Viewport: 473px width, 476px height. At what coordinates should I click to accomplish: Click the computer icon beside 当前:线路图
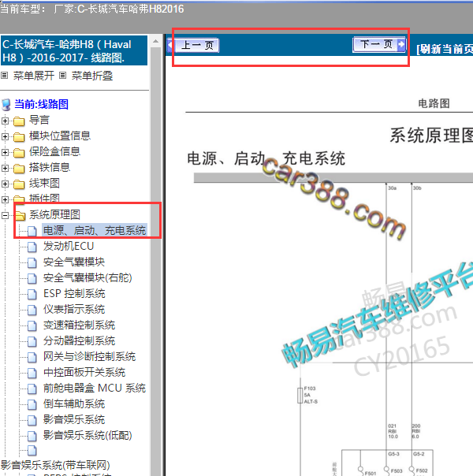6,105
